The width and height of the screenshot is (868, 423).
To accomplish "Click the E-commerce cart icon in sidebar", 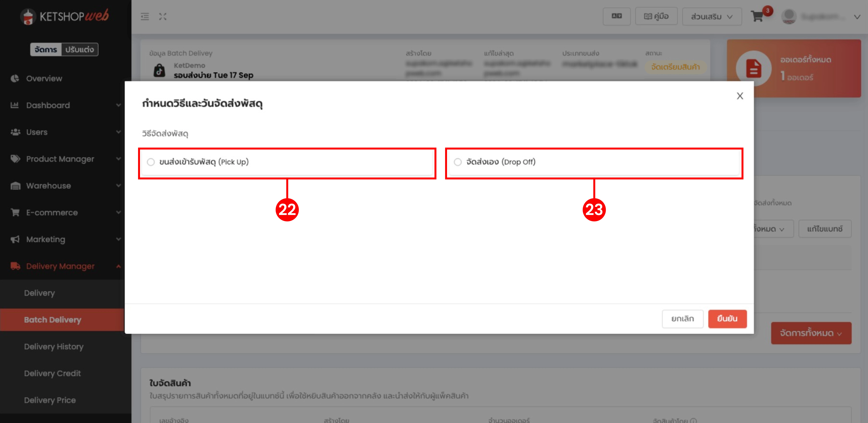I will click(15, 212).
